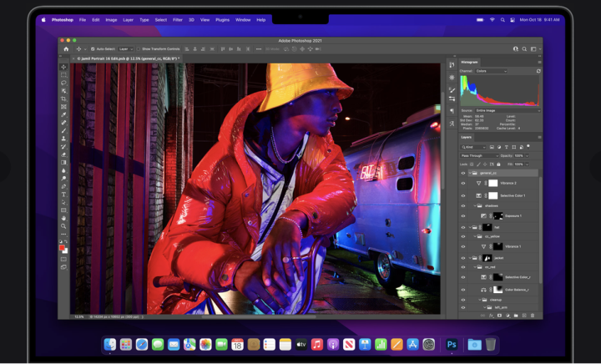The image size is (601, 364).
Task: Open the Histogram Channel dropdown
Action: [491, 71]
